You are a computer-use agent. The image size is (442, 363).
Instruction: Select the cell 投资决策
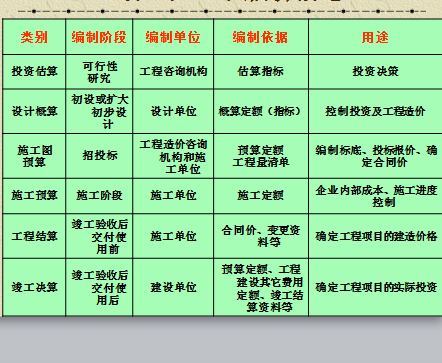pos(375,72)
